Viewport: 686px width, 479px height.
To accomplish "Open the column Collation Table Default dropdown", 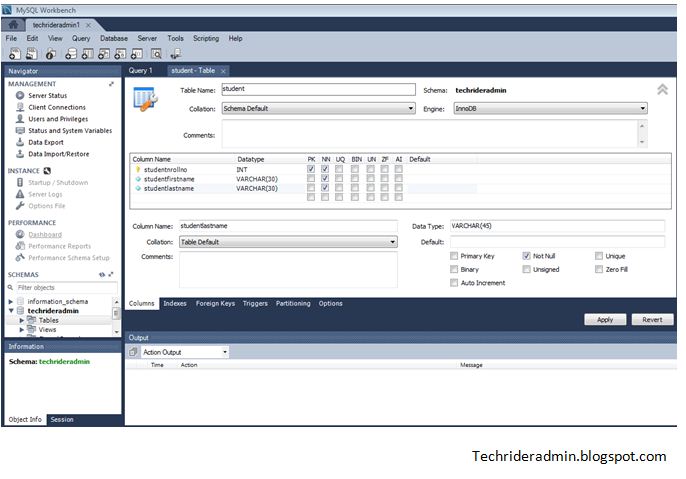I will 288,242.
